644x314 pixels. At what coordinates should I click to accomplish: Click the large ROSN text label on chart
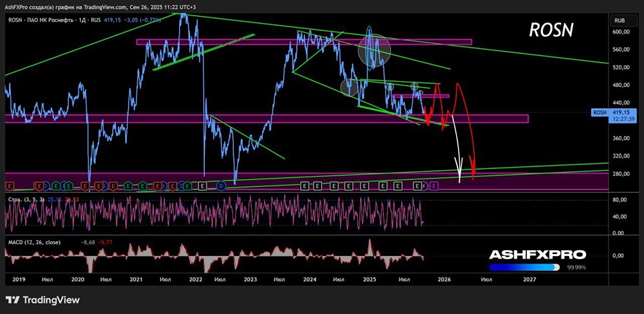point(551,30)
